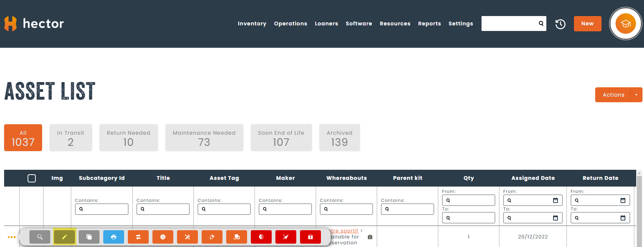The image size is (644, 247).
Task: Open calendar picker for Assigned Date From
Action: click(x=555, y=200)
